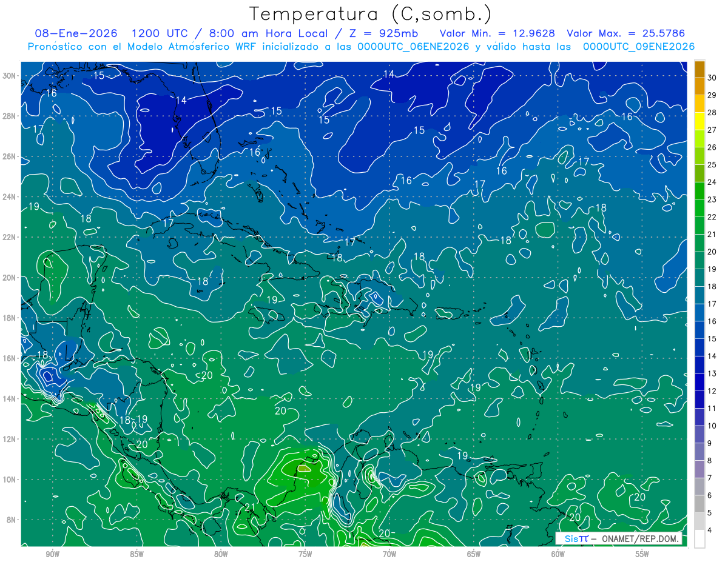The height and width of the screenshot is (562, 728).
Task: Select the "1200 UTC" time text
Action: point(160,33)
